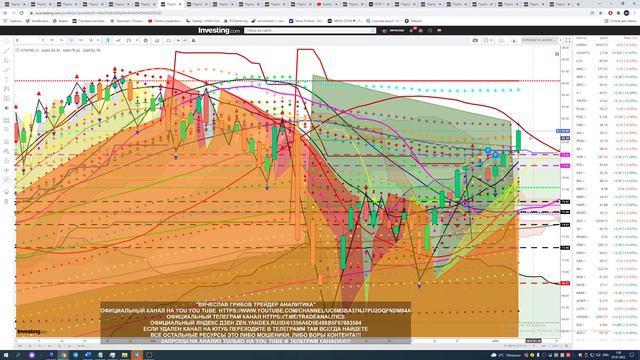Remove drawings with the trash icon

click(6, 201)
